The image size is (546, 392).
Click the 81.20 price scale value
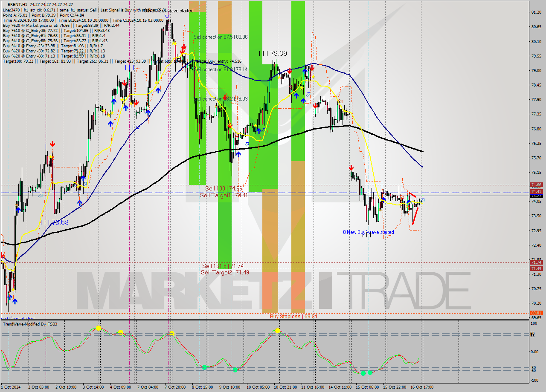click(536, 12)
